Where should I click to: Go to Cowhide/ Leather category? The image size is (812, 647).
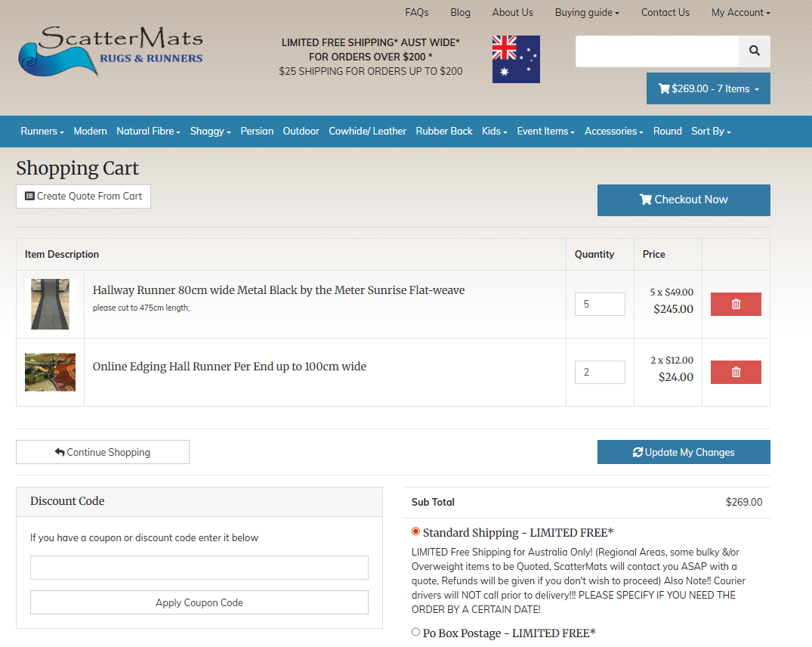point(367,131)
